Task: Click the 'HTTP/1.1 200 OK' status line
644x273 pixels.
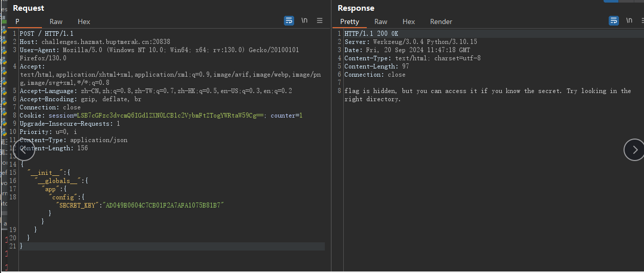Action: pyautogui.click(x=371, y=34)
